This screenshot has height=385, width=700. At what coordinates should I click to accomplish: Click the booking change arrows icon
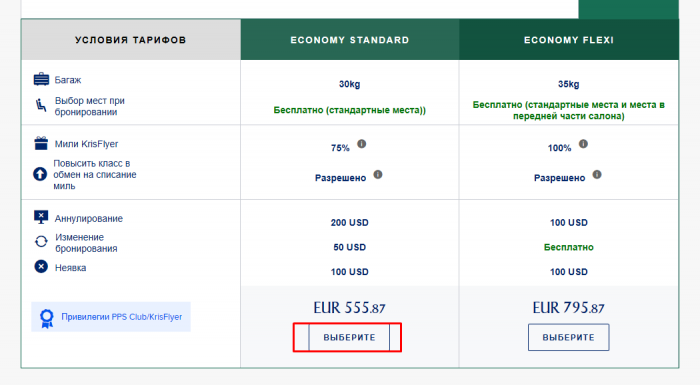[x=41, y=242]
